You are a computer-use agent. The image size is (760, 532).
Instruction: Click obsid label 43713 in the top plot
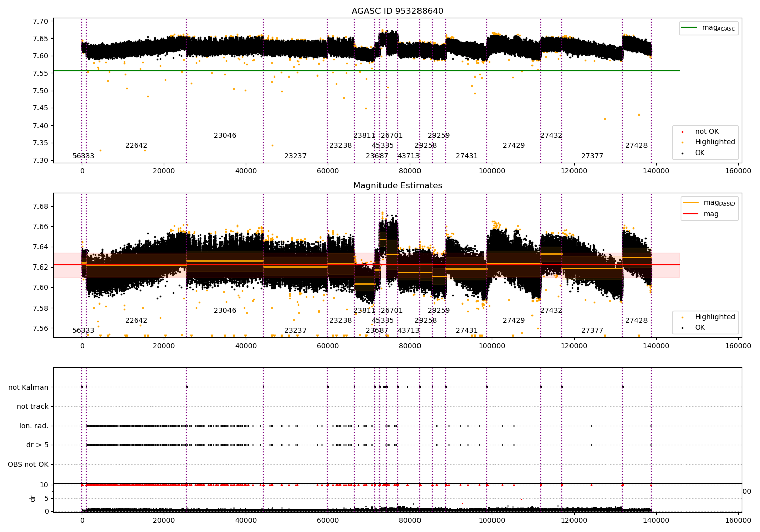pyautogui.click(x=408, y=156)
